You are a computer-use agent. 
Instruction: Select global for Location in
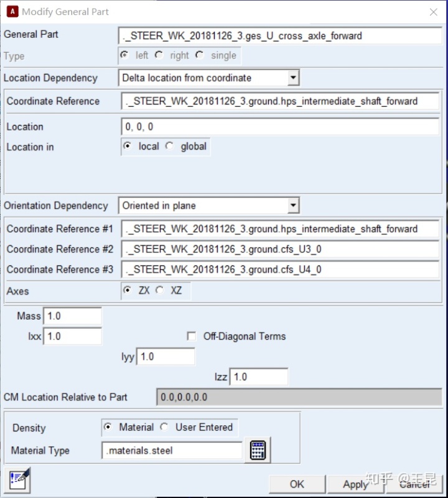[x=170, y=147]
